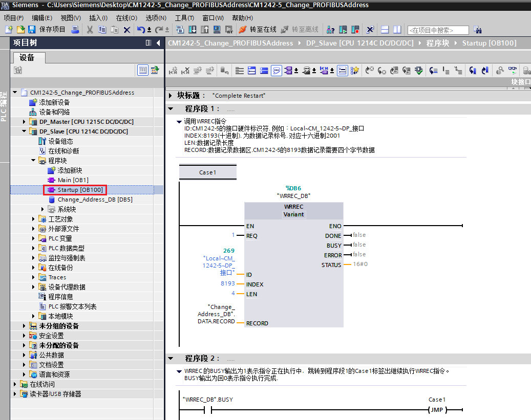The image size is (531, 420).
Task: Open the undo history dropdown arrow
Action: 149,30
